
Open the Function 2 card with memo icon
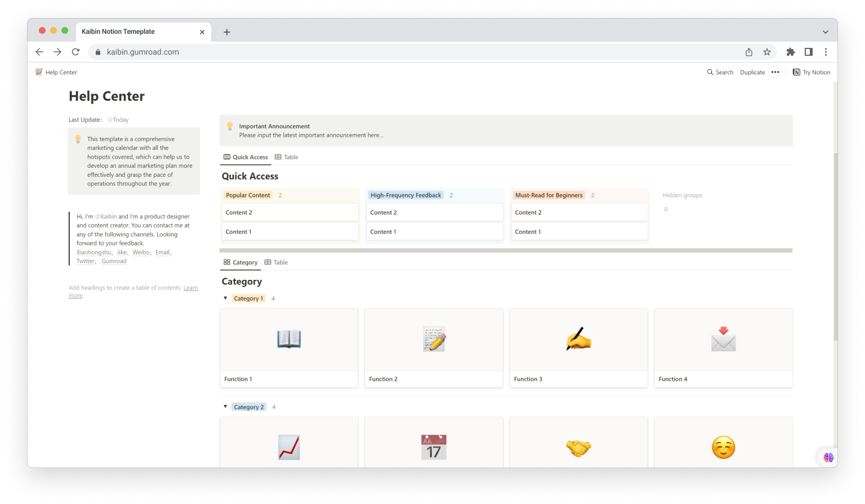[434, 348]
